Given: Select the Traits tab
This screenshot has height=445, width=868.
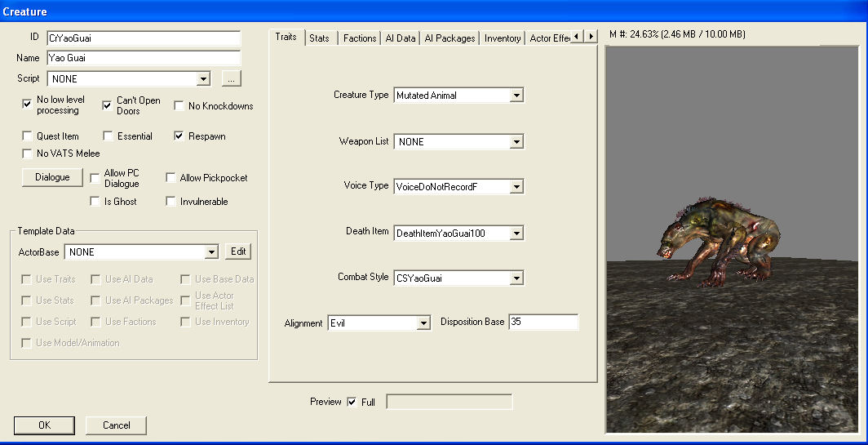Looking at the screenshot, I should (286, 37).
